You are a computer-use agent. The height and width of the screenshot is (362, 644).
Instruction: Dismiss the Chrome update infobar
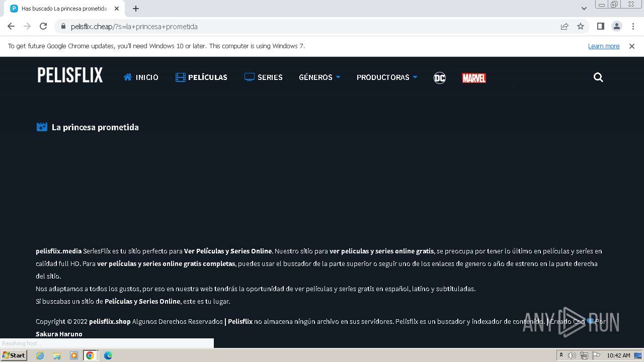(x=632, y=46)
